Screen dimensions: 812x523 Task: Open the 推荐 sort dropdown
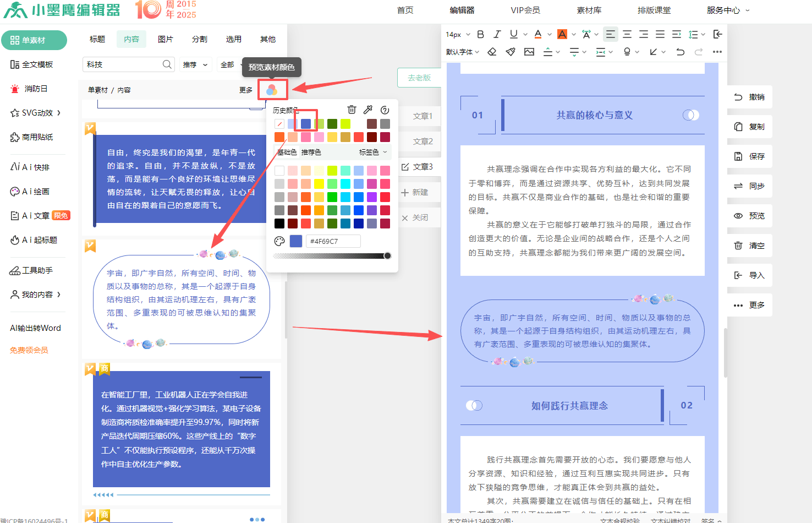click(195, 64)
